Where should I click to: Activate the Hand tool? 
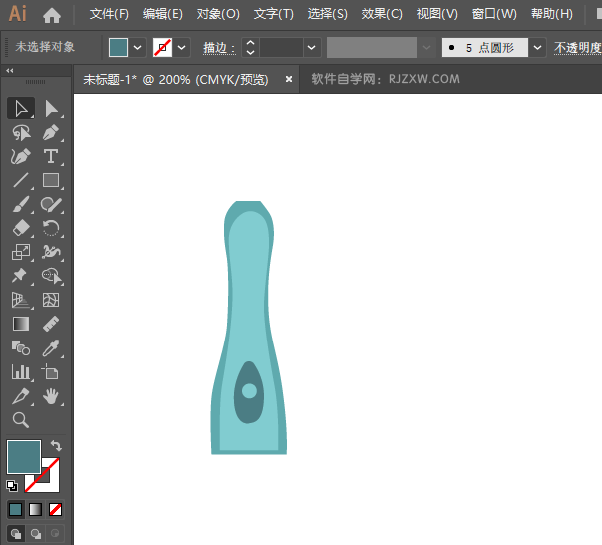coord(51,397)
